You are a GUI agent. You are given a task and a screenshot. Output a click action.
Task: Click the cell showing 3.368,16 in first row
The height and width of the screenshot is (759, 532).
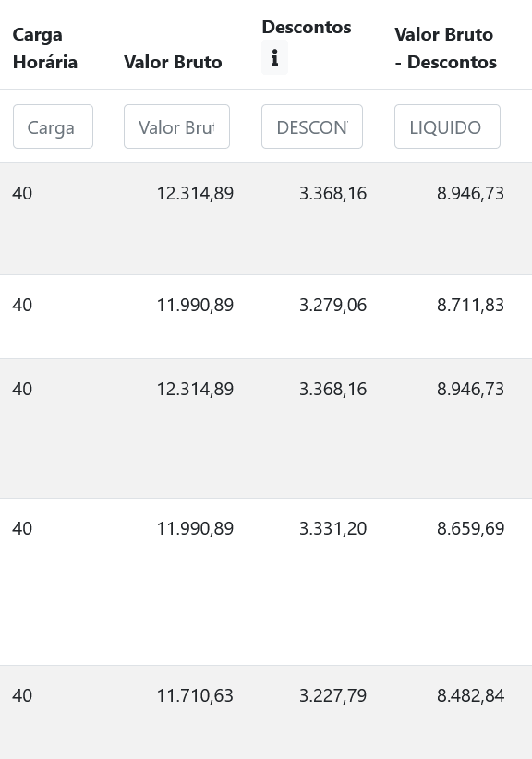point(332,193)
